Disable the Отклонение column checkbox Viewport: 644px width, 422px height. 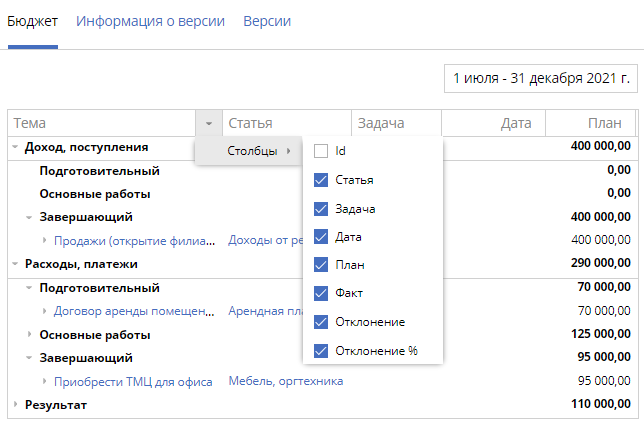(320, 322)
